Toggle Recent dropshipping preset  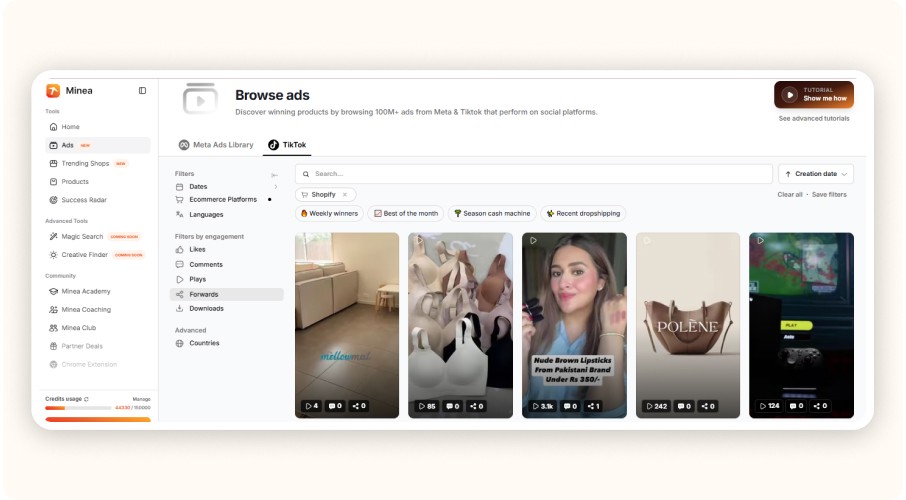584,213
